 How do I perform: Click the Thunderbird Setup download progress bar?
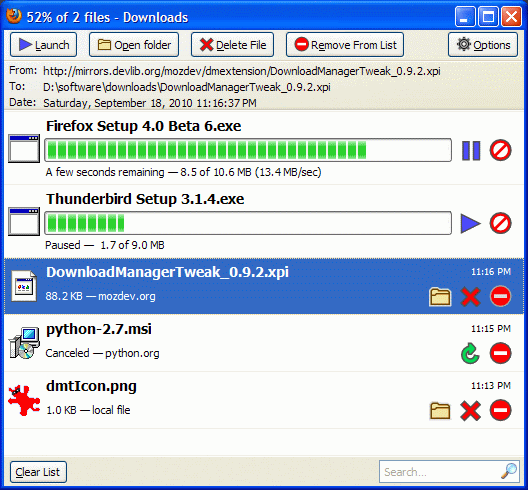248,223
